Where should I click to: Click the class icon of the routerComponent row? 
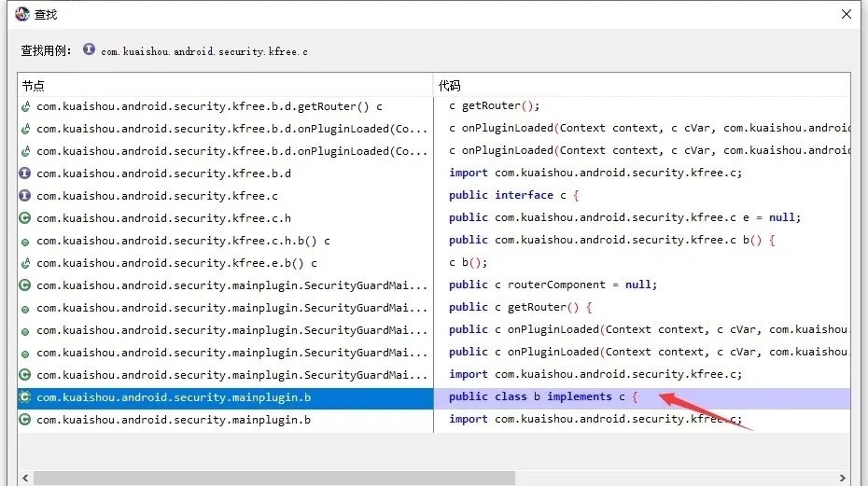(25, 285)
